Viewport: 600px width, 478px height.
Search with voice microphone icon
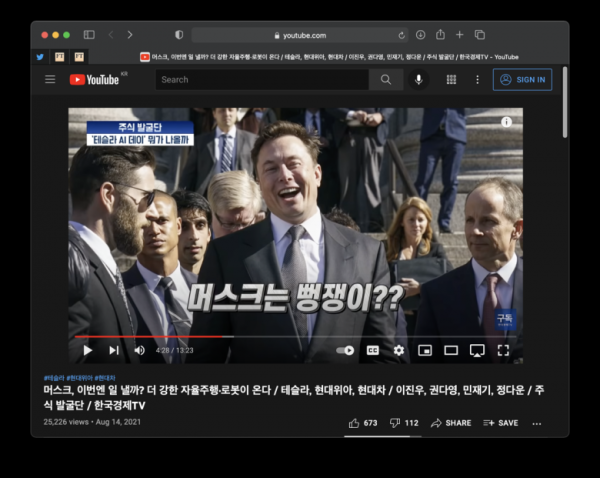coord(419,80)
